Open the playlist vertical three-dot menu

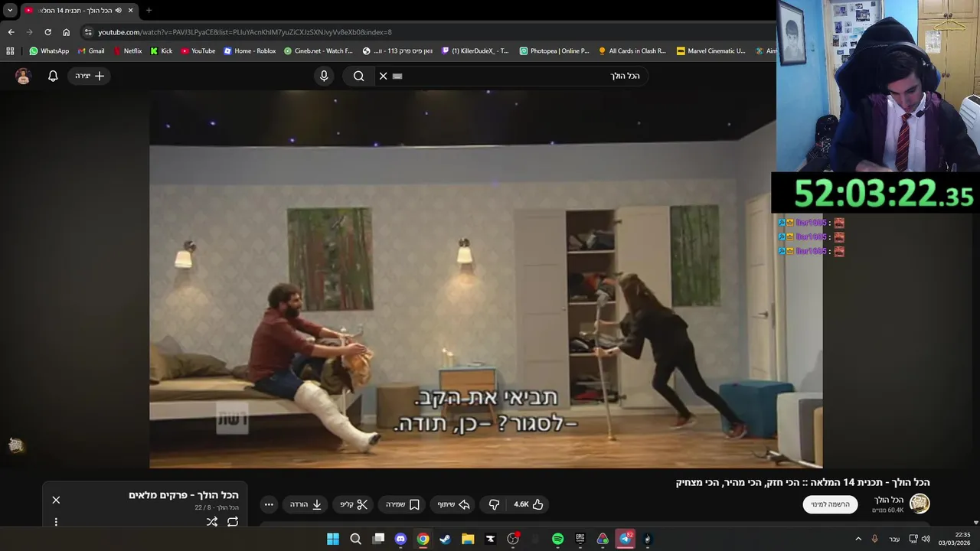(56, 522)
